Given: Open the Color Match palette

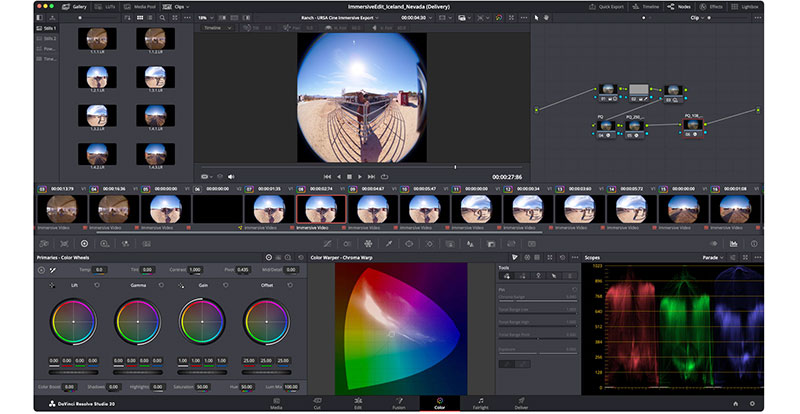Looking at the screenshot, I should pos(64,244).
